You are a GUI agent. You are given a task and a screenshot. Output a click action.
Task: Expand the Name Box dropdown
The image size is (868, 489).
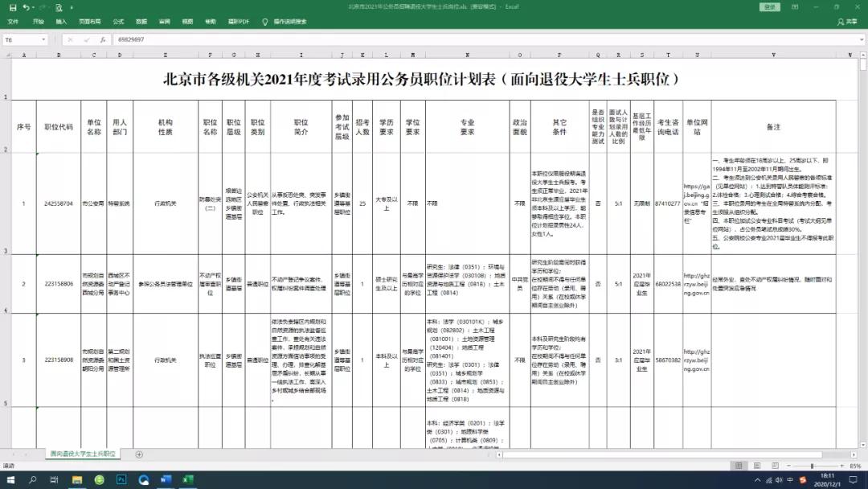pyautogui.click(x=44, y=38)
